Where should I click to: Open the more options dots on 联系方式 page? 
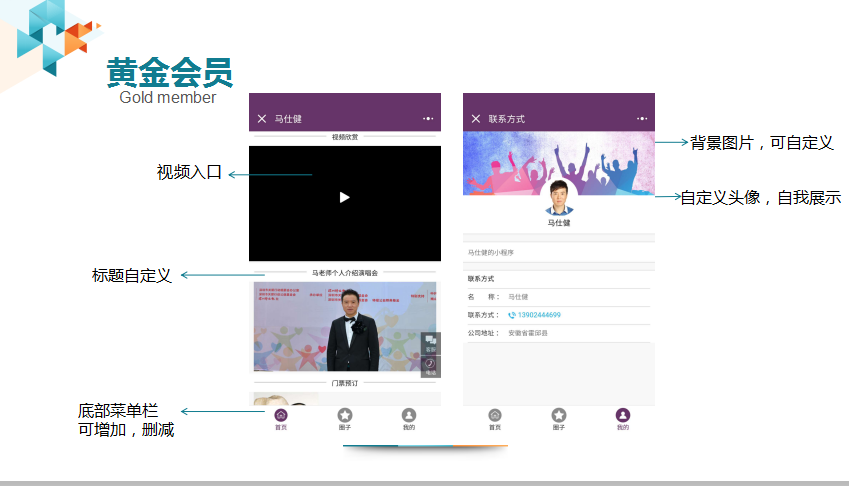[x=642, y=119]
